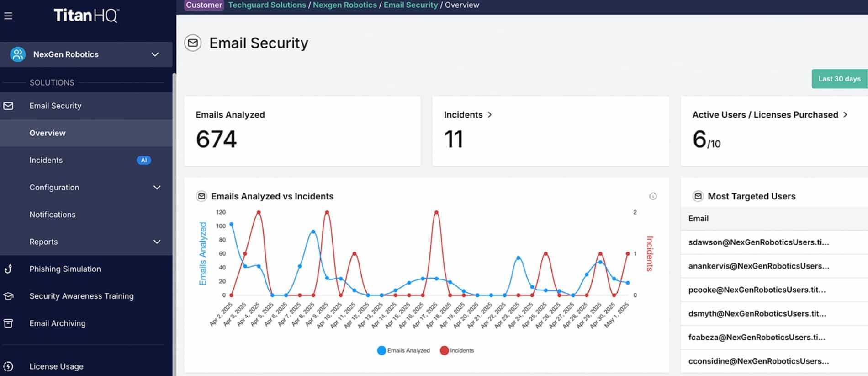Select the dsmyth@NexGenRoboticsUsers row

774,314
